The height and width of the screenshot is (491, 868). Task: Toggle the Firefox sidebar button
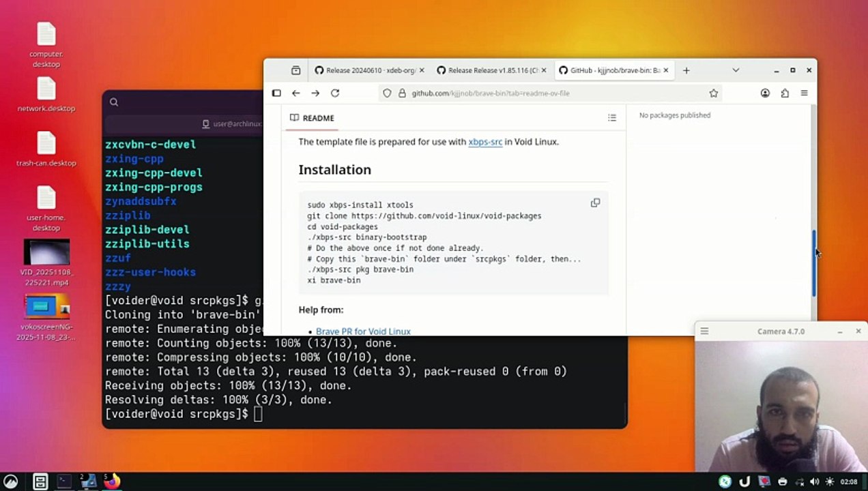point(276,93)
